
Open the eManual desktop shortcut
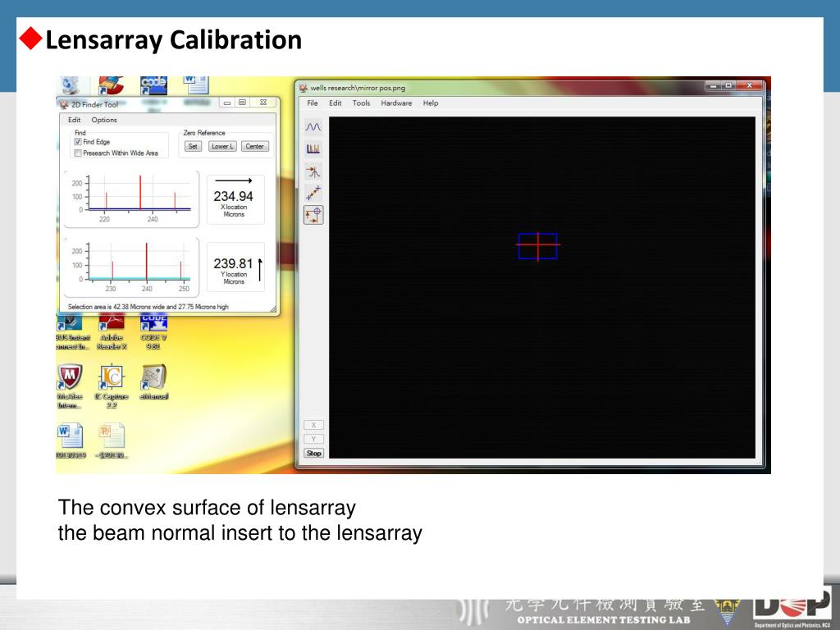click(x=153, y=382)
